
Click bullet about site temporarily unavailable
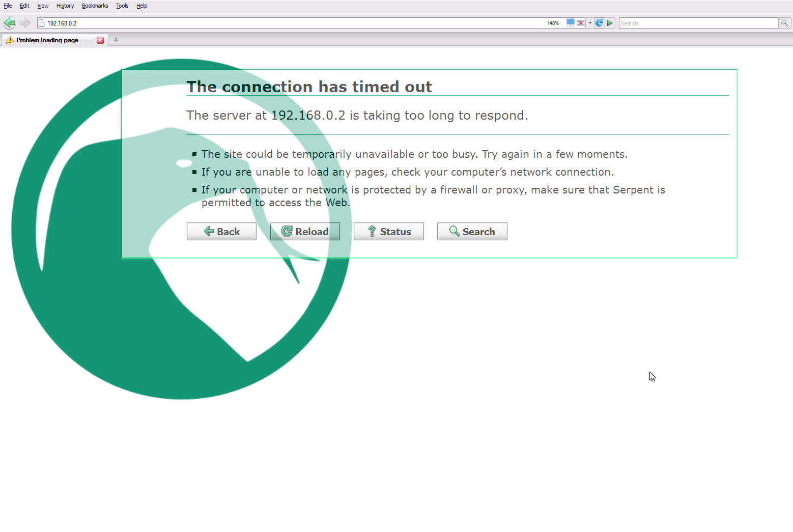pos(414,154)
